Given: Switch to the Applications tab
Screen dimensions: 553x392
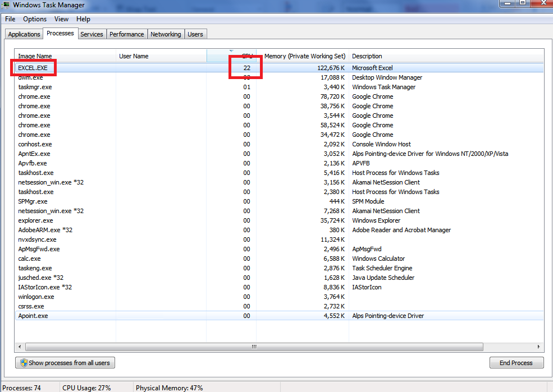Looking at the screenshot, I should pos(24,34).
